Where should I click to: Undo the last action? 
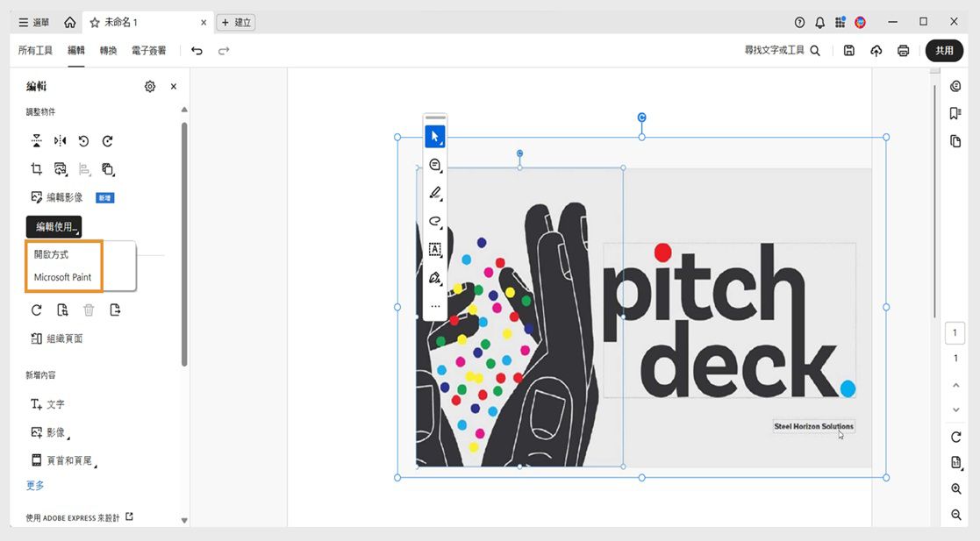pyautogui.click(x=197, y=51)
